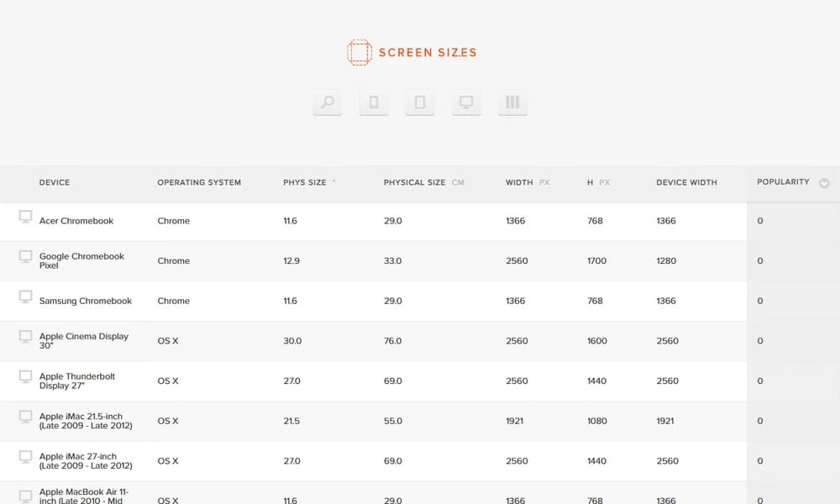Click the Screen Sizes logo
The width and height of the screenshot is (840, 504).
click(412, 52)
